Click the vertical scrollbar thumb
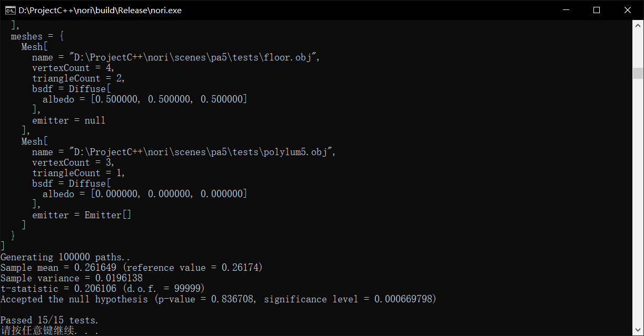 (638, 73)
